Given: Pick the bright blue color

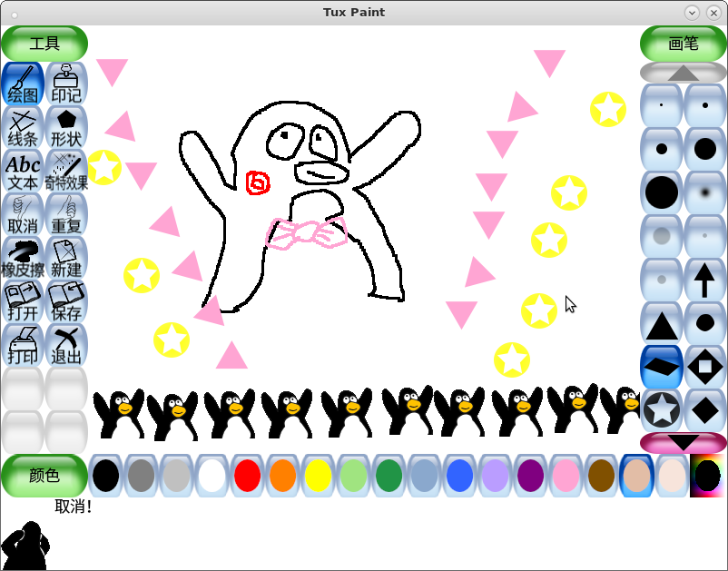Looking at the screenshot, I should click(459, 476).
